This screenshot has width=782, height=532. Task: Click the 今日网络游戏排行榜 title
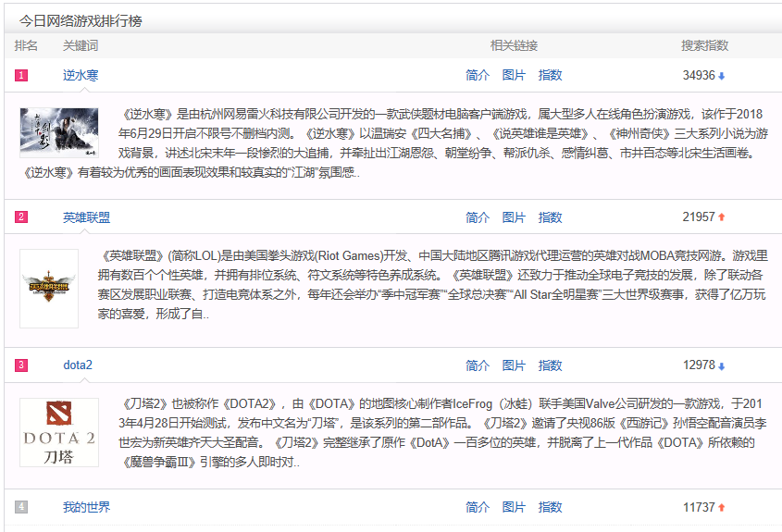[x=81, y=21]
